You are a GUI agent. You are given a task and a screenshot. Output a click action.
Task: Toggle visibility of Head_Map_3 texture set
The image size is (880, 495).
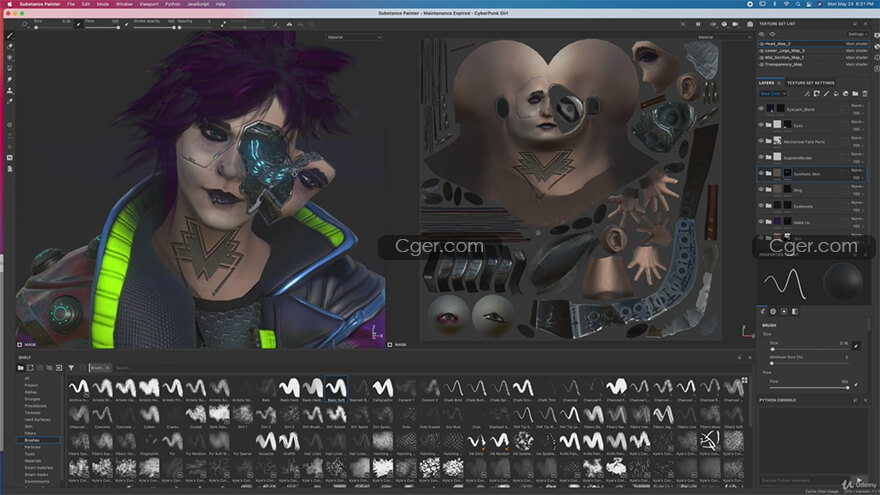[x=762, y=43]
